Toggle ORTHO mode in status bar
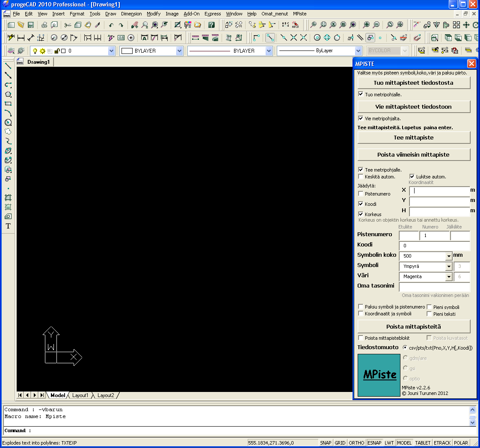The height and width of the screenshot is (448, 480). point(356,443)
